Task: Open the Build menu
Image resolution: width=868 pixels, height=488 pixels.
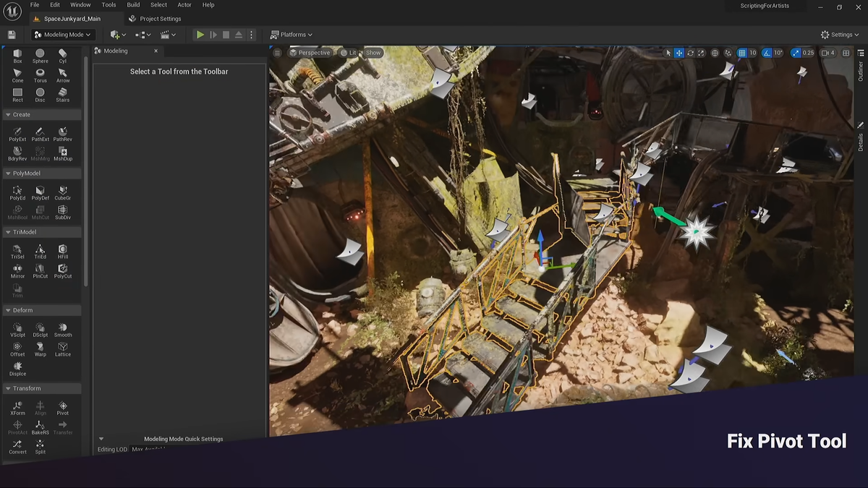Action: (x=133, y=5)
